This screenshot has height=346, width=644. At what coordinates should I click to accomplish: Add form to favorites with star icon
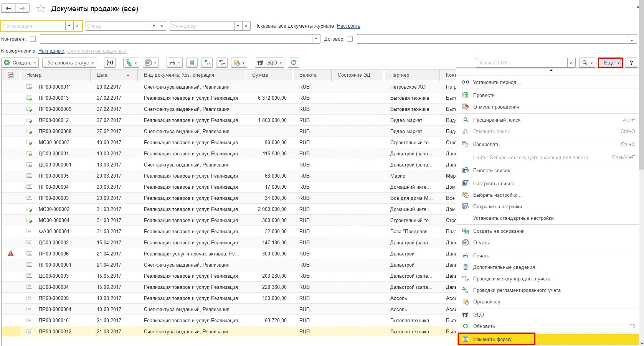(41, 8)
